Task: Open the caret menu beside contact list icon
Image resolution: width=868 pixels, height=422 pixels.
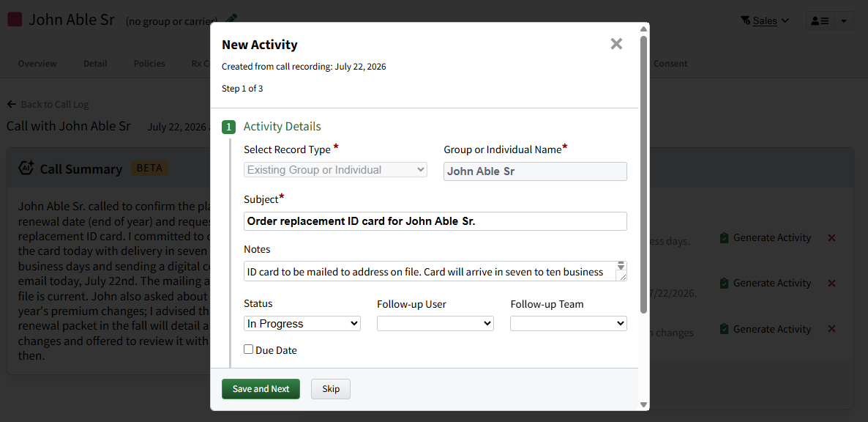Action: (x=843, y=21)
